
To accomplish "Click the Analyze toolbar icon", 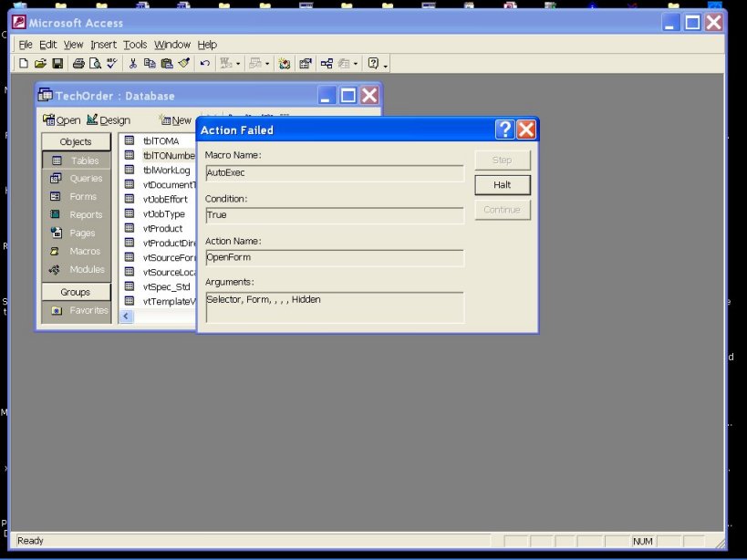I will tap(255, 63).
